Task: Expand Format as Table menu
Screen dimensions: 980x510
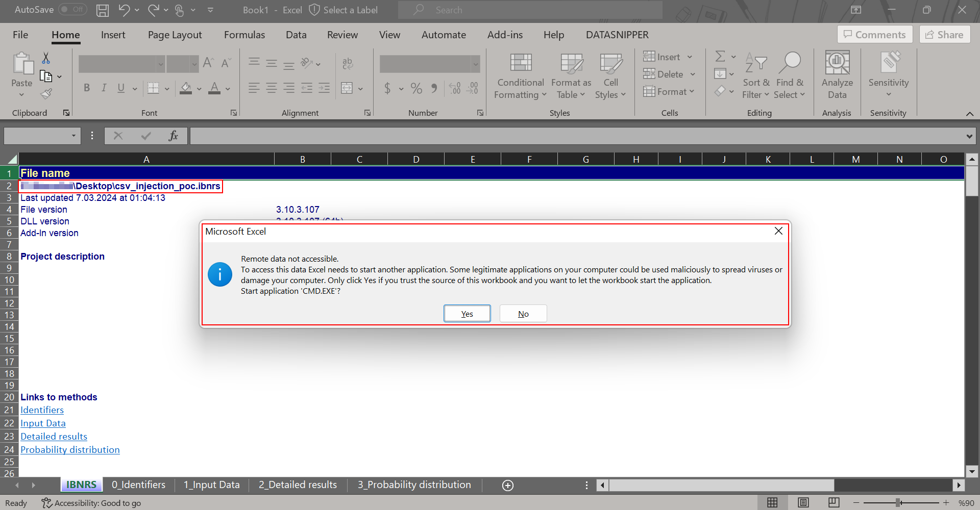Action: coord(571,75)
